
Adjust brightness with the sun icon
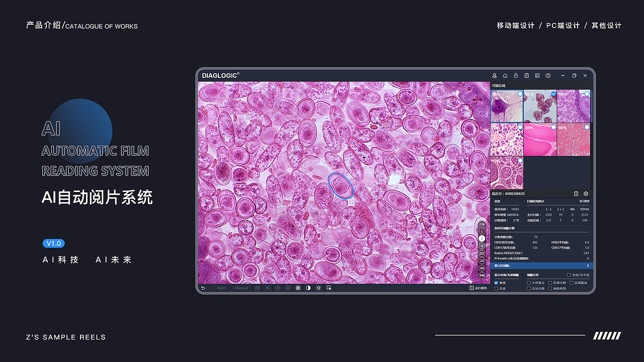pos(318,288)
